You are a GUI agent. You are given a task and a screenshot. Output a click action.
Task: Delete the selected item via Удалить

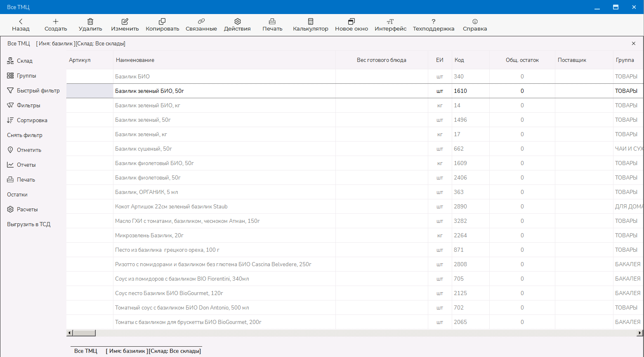click(x=90, y=25)
